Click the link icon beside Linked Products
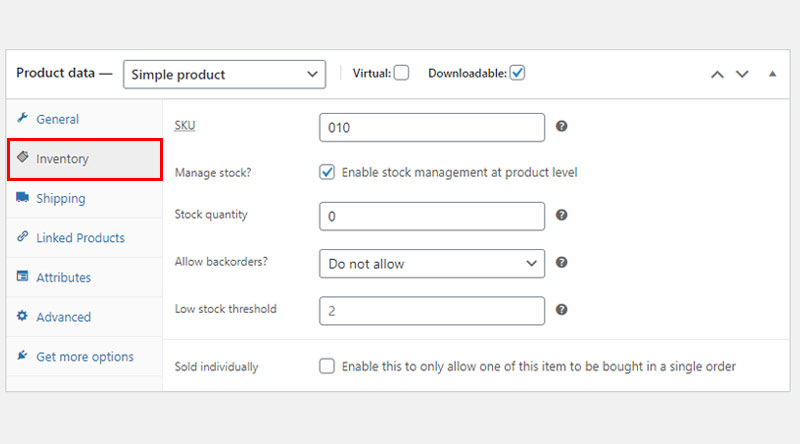 pos(22,236)
